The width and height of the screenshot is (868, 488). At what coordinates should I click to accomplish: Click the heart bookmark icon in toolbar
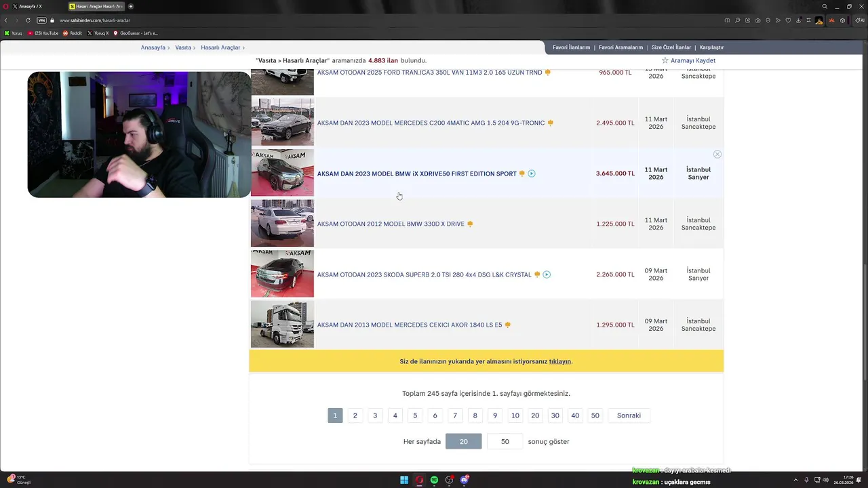coord(788,20)
